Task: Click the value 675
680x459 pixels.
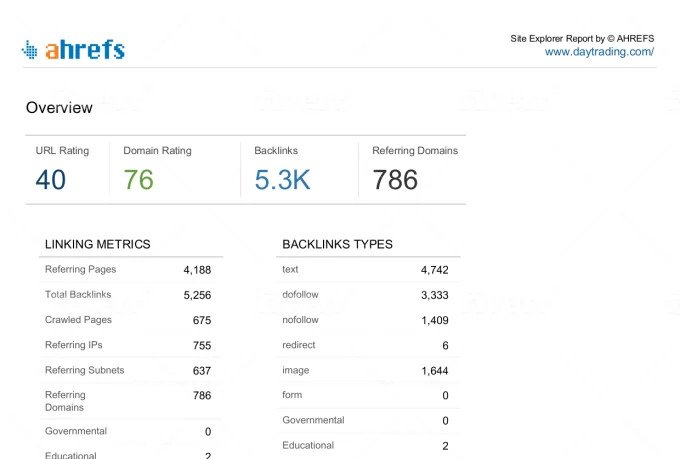Action: tap(202, 320)
